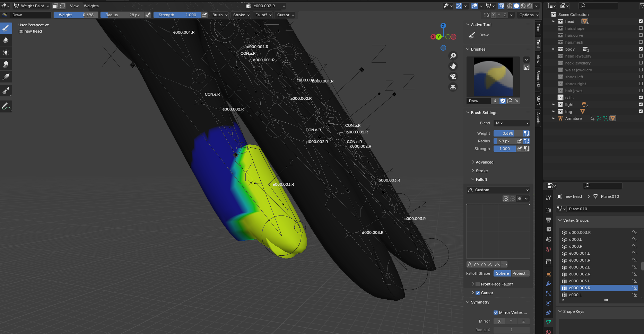Expand the Stroke section in sidebar

[x=481, y=171]
